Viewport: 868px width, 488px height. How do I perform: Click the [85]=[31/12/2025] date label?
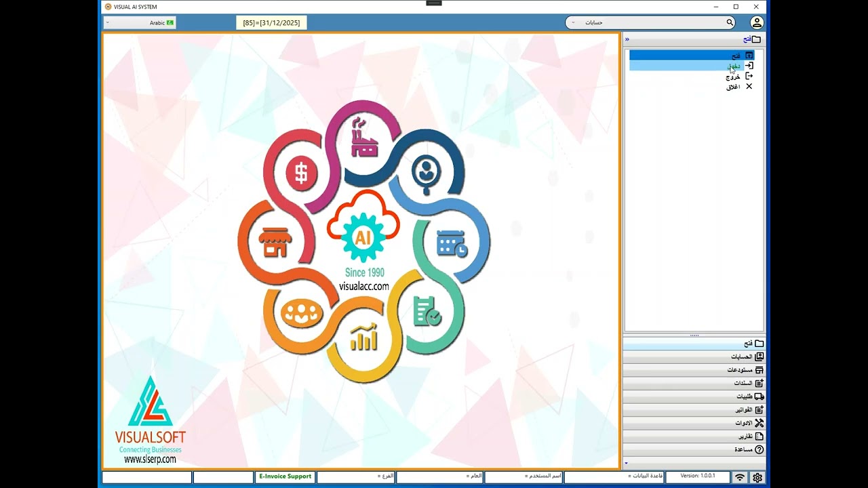click(271, 23)
